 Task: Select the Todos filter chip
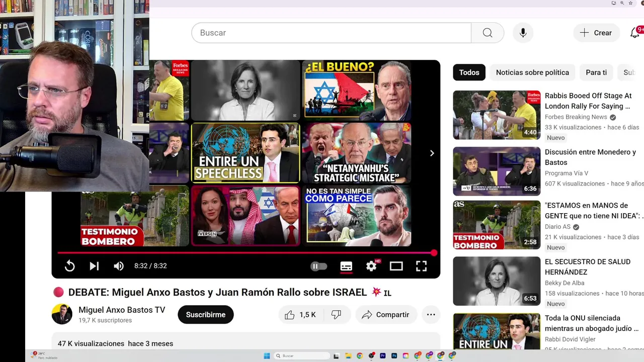coord(469,72)
